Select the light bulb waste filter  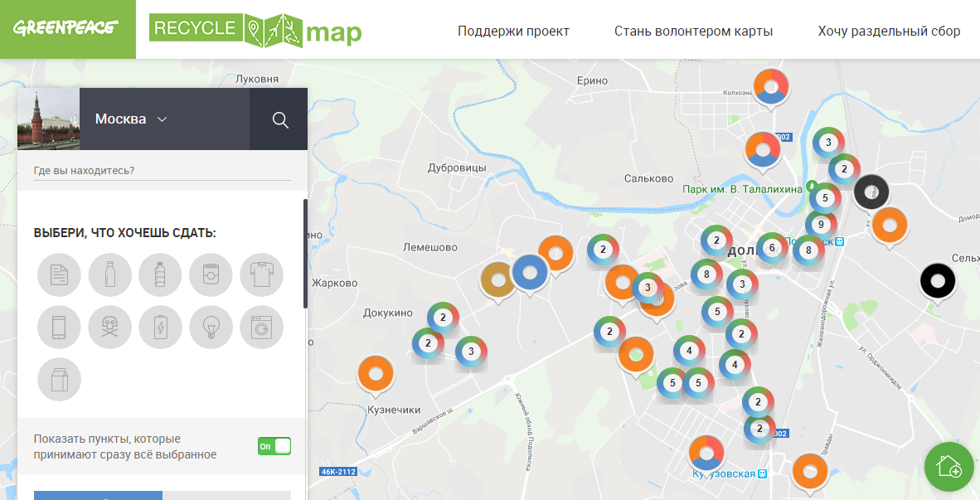[211, 328]
